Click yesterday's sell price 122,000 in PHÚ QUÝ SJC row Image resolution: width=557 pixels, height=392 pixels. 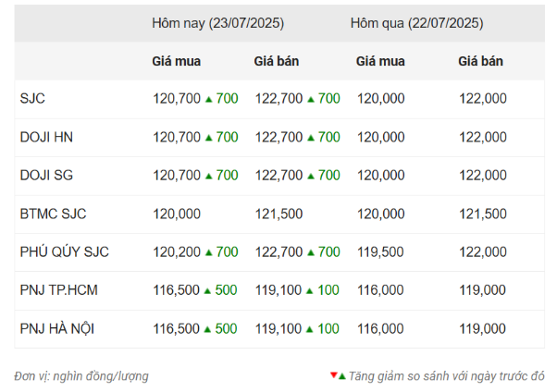(x=483, y=252)
